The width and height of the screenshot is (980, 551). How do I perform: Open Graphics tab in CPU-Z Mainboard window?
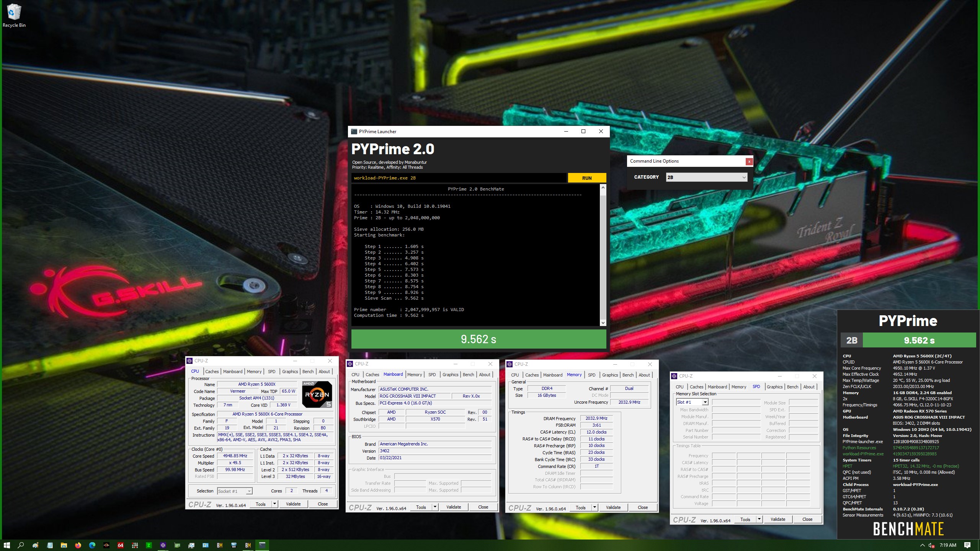(x=450, y=375)
